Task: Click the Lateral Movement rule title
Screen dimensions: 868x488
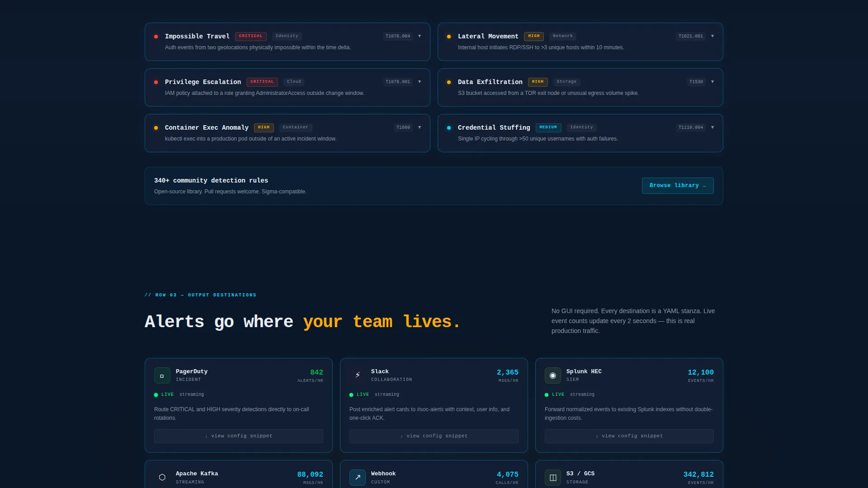Action: click(x=488, y=37)
